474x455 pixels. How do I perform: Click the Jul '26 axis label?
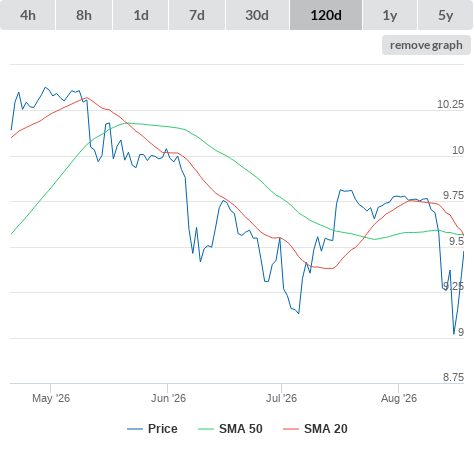pos(281,398)
